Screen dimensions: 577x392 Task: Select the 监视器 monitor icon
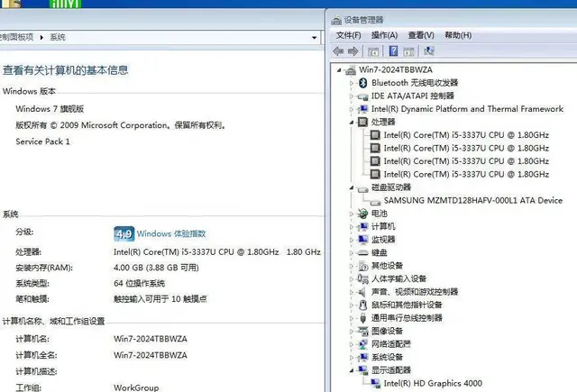click(x=362, y=240)
